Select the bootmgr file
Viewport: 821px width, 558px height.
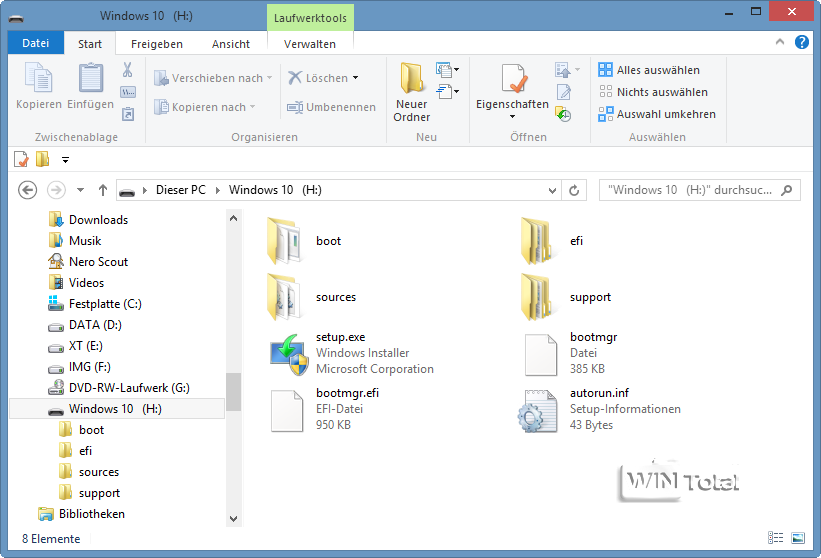(x=571, y=353)
